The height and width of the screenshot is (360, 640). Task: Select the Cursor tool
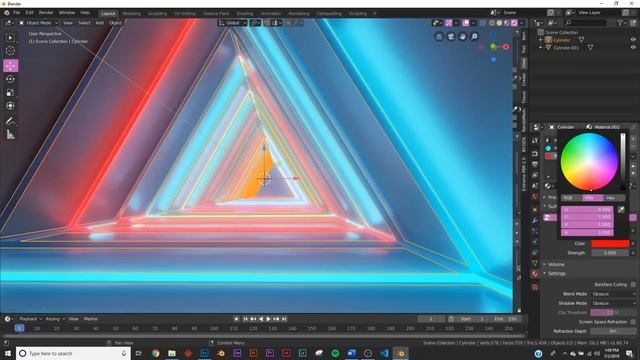pyautogui.click(x=10, y=51)
